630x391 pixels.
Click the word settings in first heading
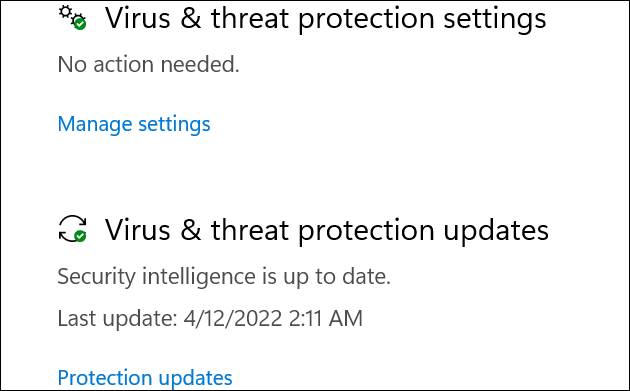(x=495, y=19)
